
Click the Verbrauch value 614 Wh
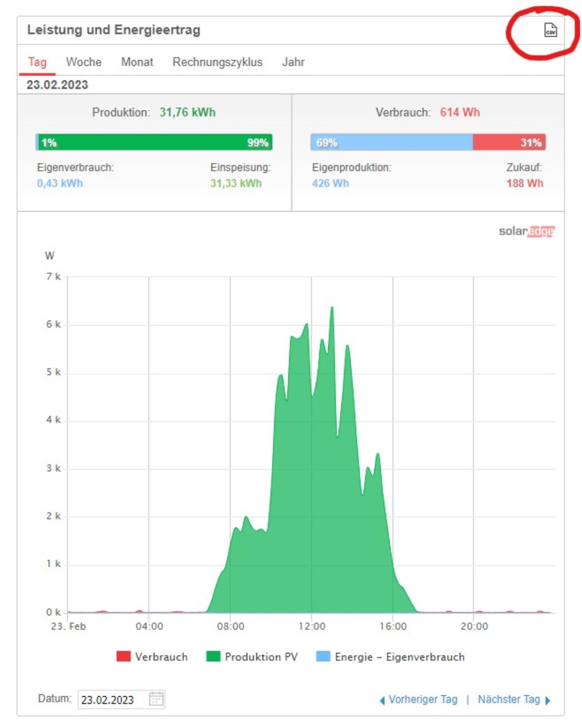(x=460, y=112)
